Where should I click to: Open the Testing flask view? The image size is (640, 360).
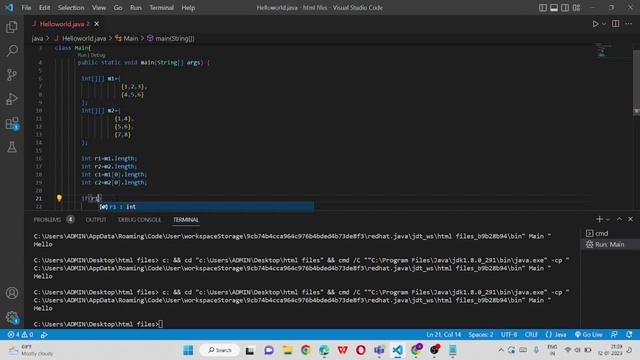point(12,147)
